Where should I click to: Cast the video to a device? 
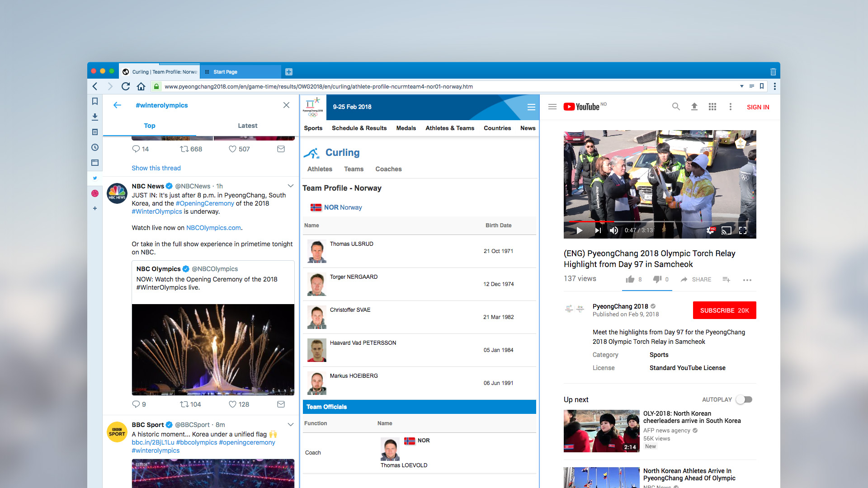point(726,230)
